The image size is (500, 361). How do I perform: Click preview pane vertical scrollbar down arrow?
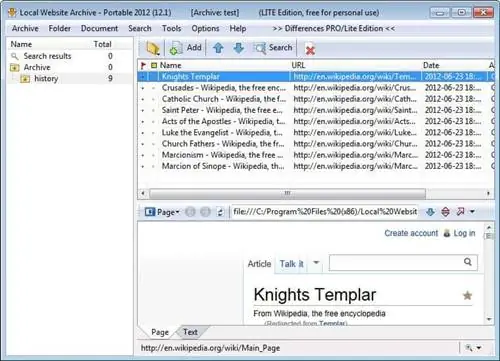tap(489, 319)
